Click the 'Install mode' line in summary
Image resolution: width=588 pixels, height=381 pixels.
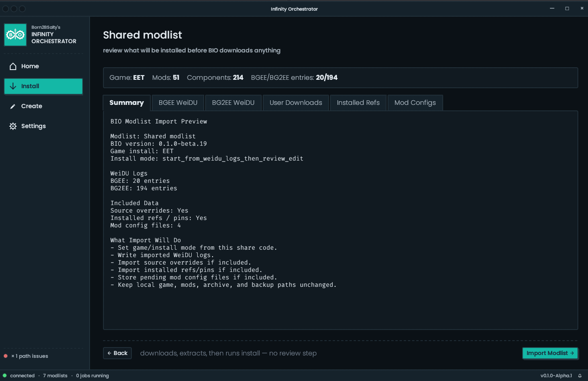pos(207,159)
